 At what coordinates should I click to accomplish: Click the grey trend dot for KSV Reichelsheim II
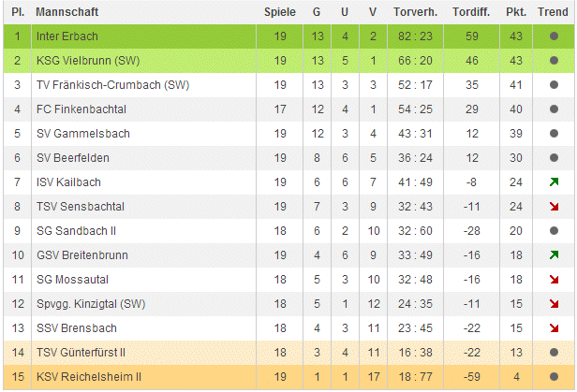click(554, 376)
